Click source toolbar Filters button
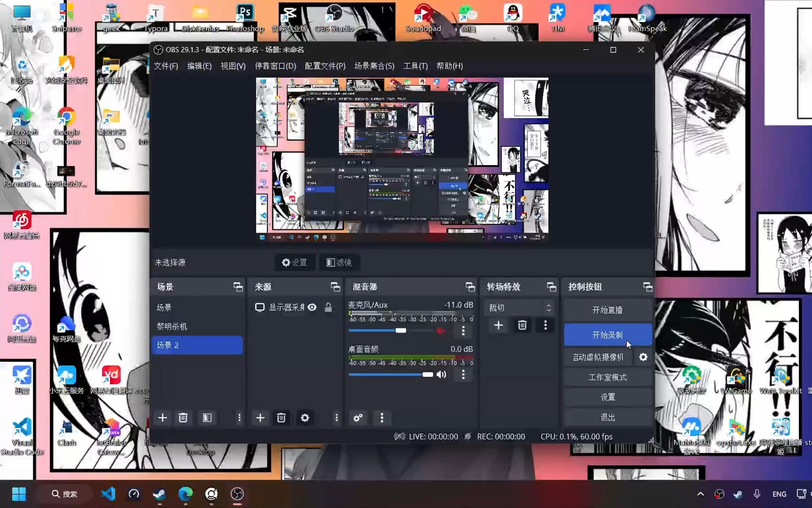Viewport: 812px width, 508px height. tap(339, 262)
